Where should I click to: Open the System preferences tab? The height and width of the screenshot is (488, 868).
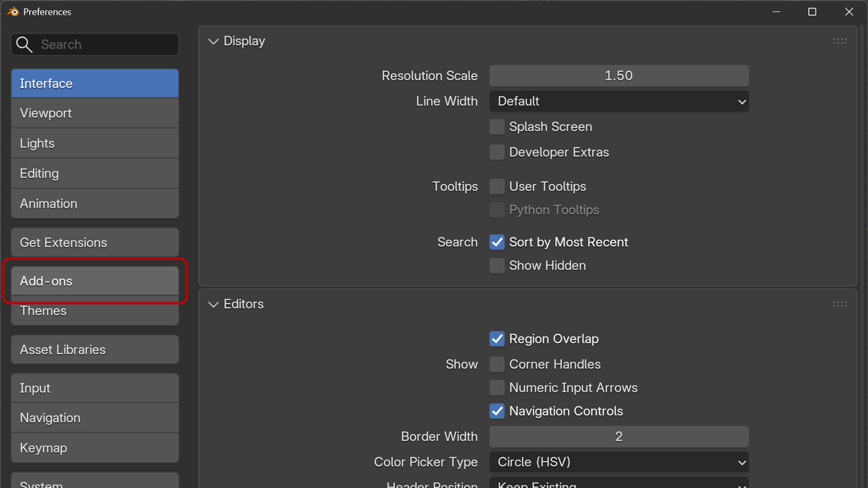point(95,481)
